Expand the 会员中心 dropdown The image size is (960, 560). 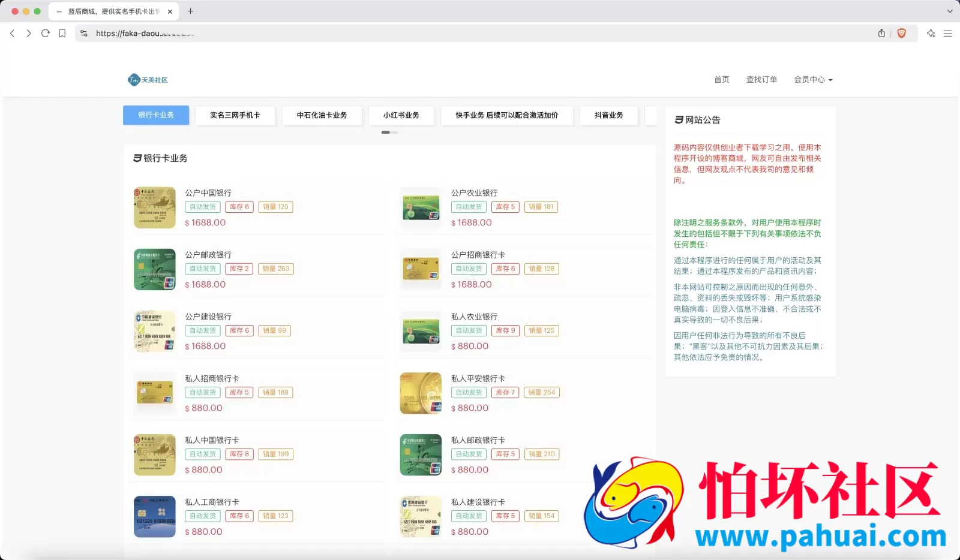(x=813, y=79)
